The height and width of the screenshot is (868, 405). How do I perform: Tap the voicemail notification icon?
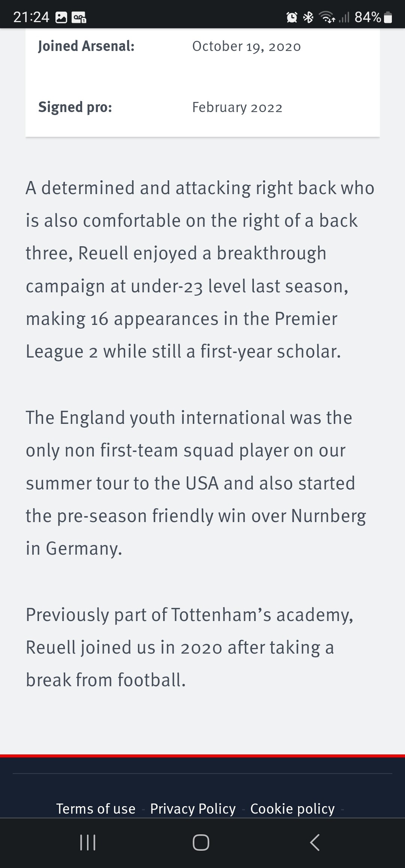(79, 17)
